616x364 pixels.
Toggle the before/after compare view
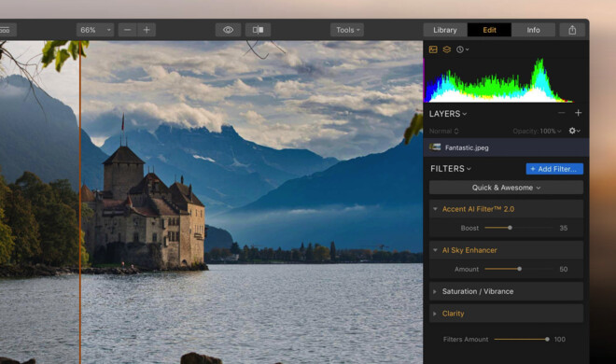click(x=259, y=30)
